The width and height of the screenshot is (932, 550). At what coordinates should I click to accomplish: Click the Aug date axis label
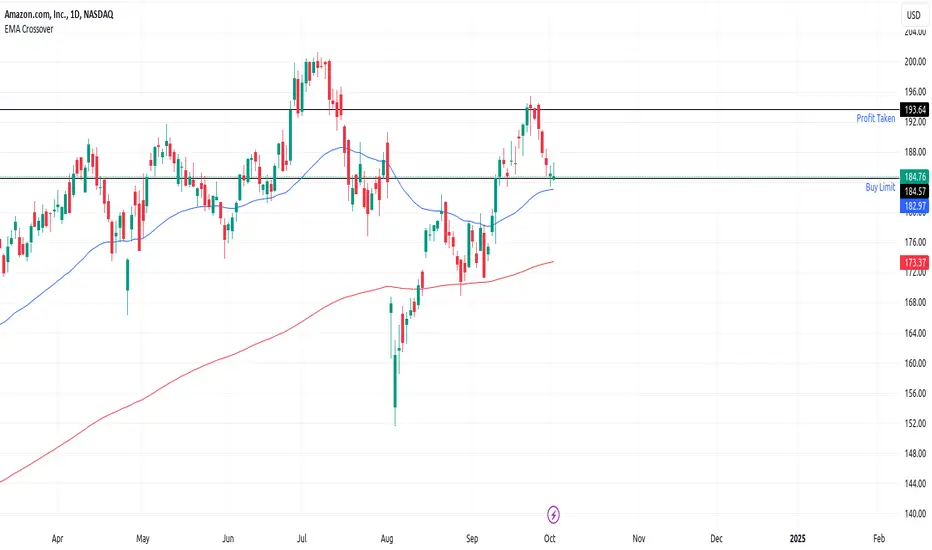[x=387, y=539]
